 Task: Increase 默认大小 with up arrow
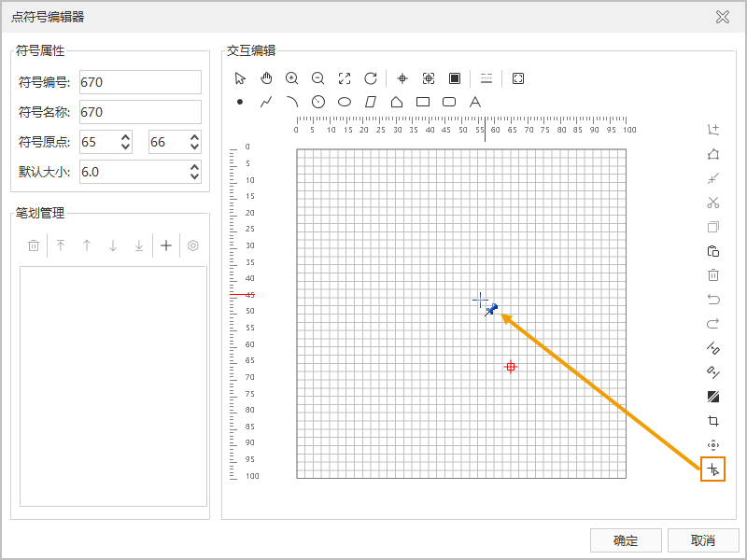point(194,167)
